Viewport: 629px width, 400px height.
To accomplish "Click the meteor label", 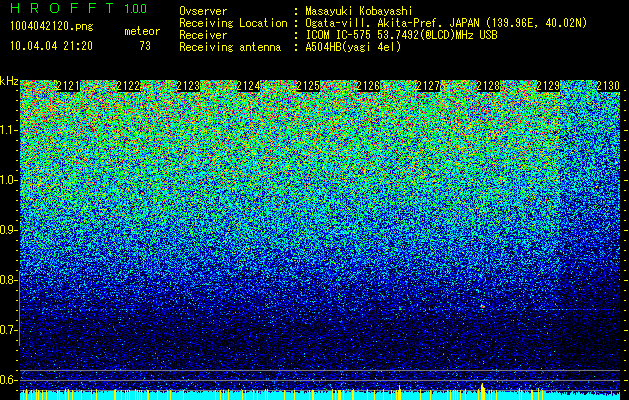I will [x=142, y=31].
